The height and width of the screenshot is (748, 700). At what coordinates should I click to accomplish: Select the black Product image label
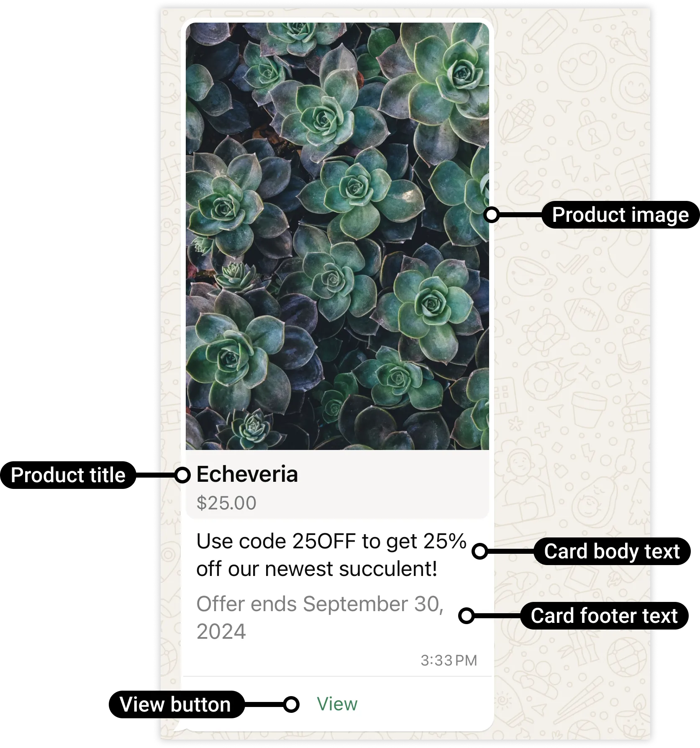(620, 215)
